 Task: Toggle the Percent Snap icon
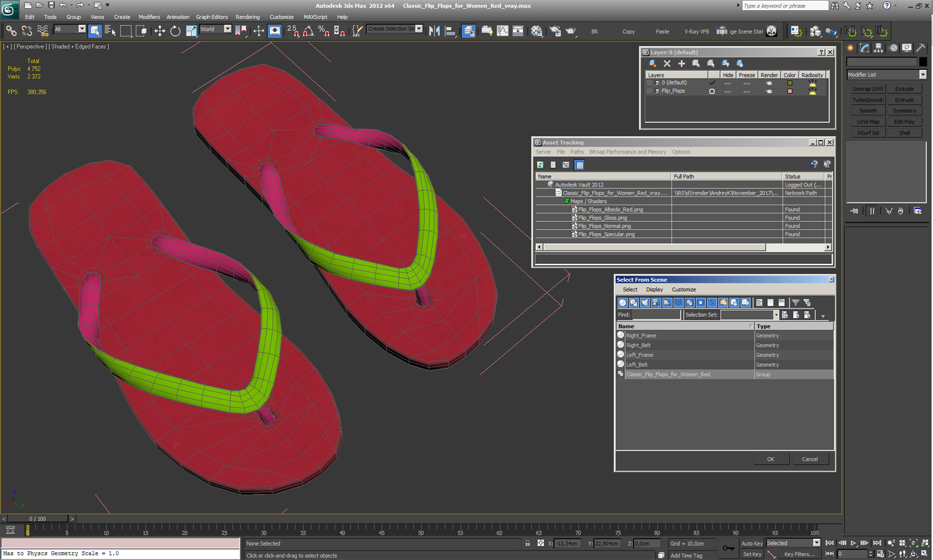pyautogui.click(x=323, y=30)
